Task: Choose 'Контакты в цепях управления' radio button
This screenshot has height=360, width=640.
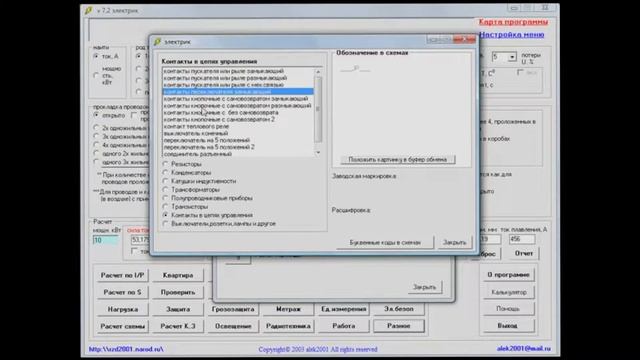Action: (x=165, y=215)
